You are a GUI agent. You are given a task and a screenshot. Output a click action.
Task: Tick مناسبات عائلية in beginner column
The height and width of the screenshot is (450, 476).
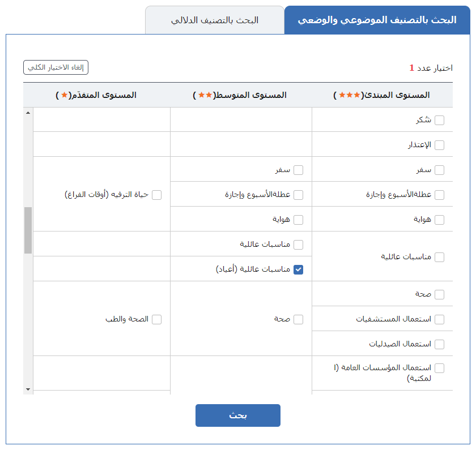coord(439,257)
